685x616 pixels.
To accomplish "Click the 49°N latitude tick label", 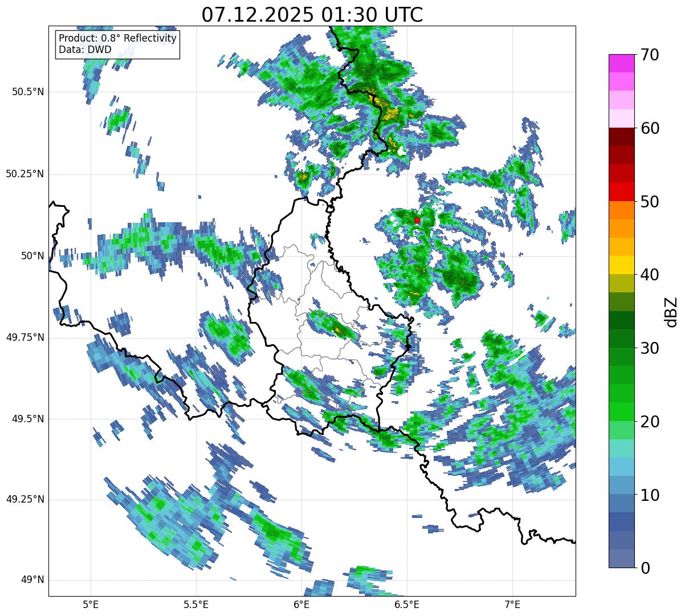I will coord(32,580).
